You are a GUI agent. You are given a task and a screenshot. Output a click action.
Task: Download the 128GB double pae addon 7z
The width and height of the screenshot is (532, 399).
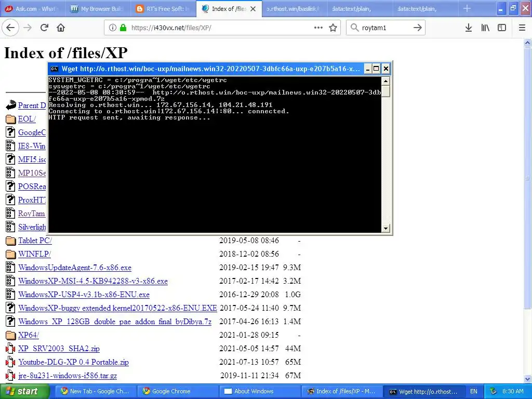click(115, 322)
